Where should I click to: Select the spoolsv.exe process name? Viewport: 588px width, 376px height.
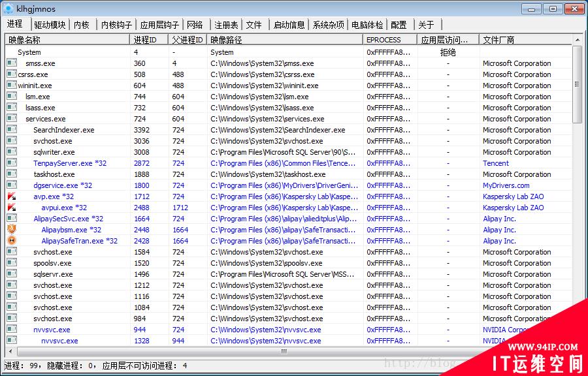(x=52, y=263)
